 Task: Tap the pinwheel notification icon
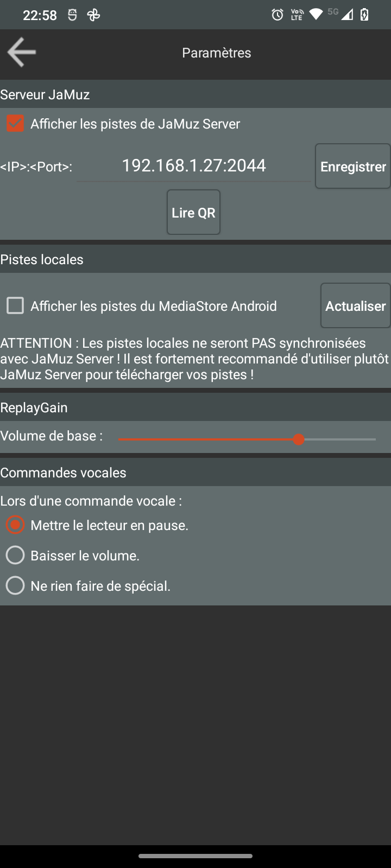(93, 15)
